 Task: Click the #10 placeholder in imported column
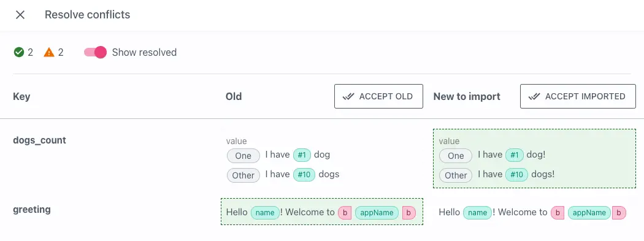(516, 175)
